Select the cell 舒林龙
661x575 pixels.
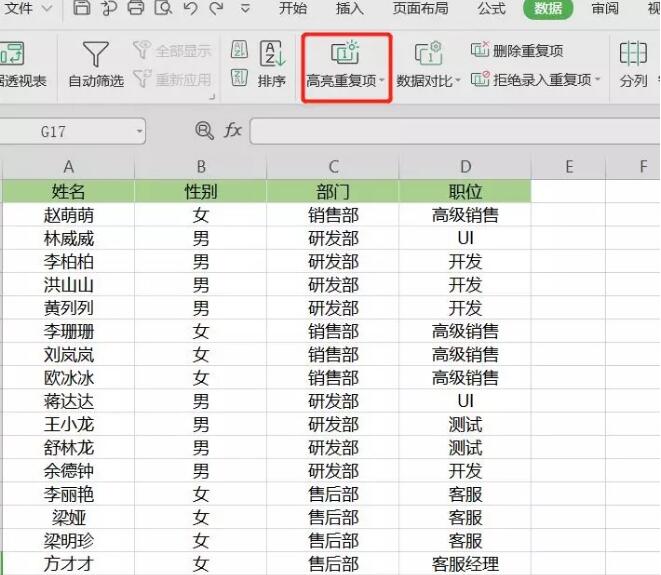[68, 447]
